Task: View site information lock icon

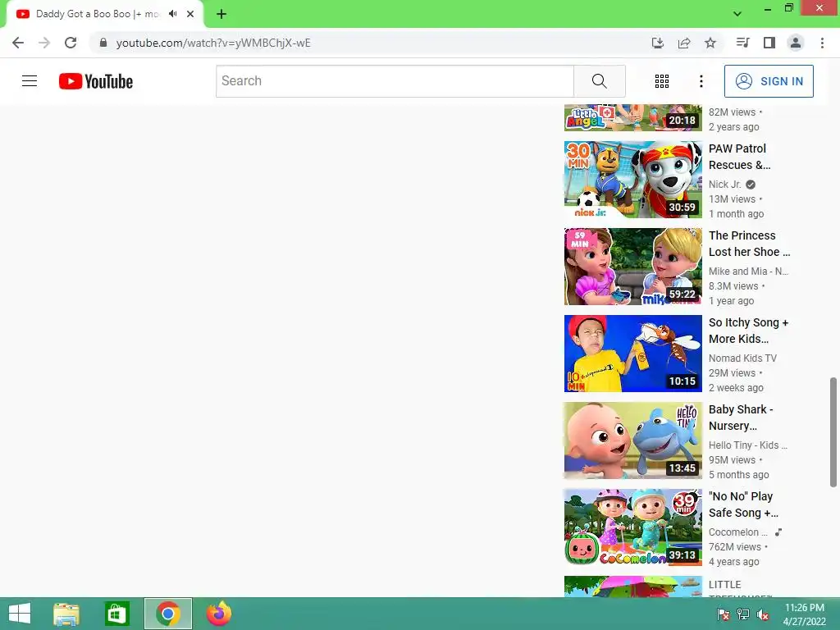Action: tap(103, 43)
